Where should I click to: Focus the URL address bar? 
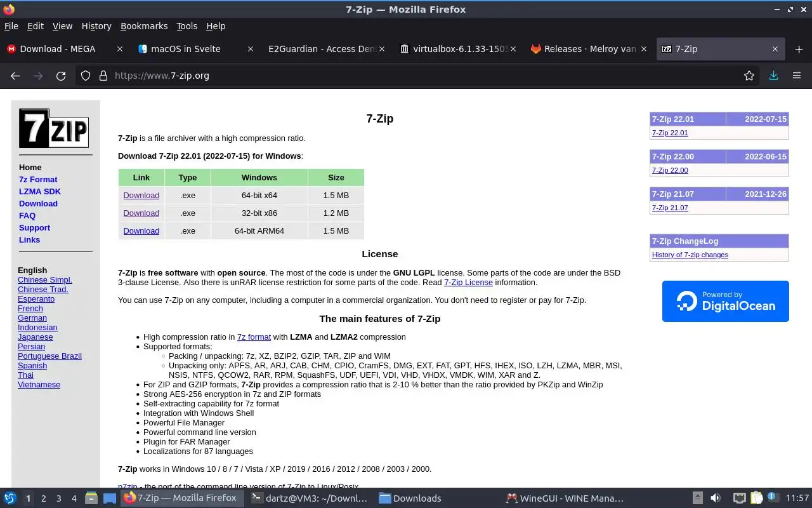[419, 76]
